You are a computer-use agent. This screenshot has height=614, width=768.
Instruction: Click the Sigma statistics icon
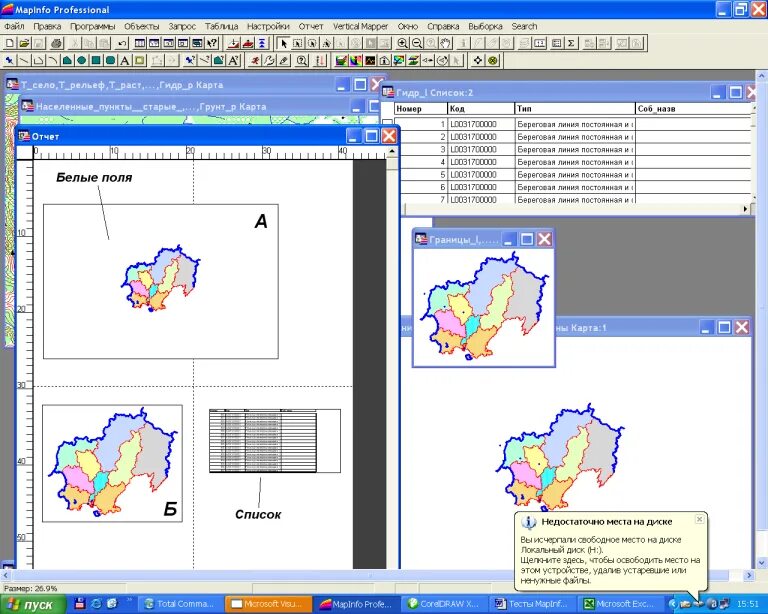(571, 43)
